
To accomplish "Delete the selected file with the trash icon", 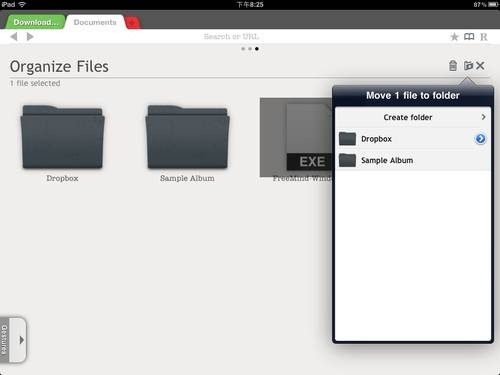I will click(x=453, y=66).
